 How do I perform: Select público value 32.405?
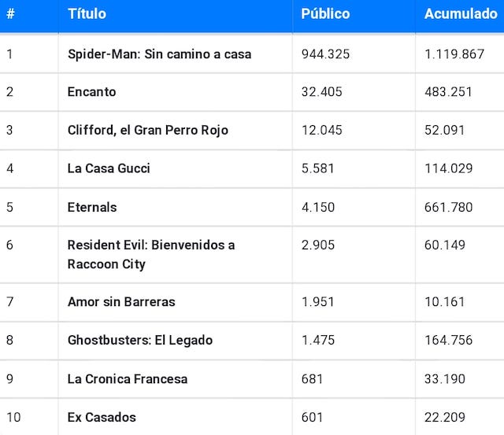tap(322, 92)
